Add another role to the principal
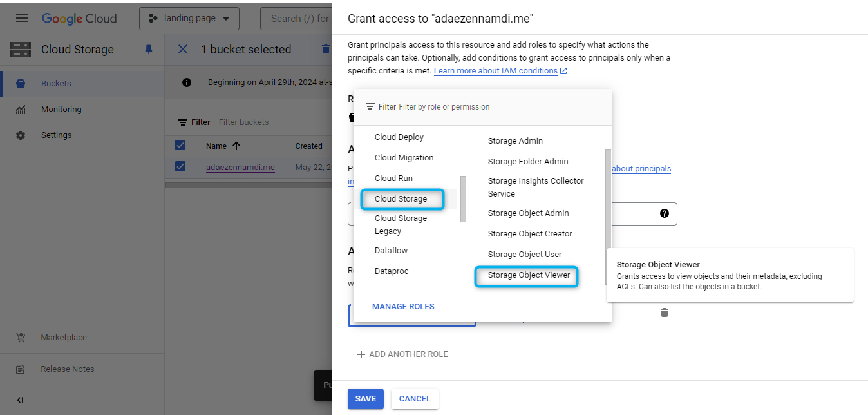 pos(402,354)
